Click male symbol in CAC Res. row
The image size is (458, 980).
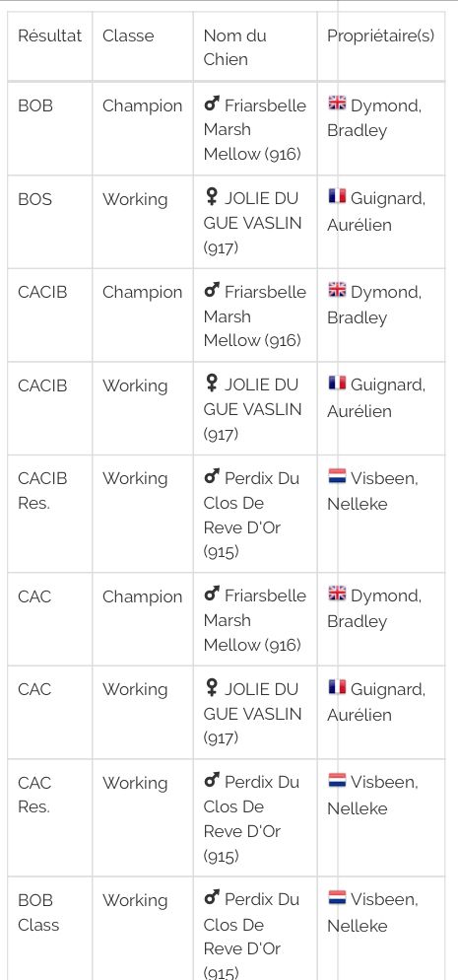pyautogui.click(x=212, y=781)
